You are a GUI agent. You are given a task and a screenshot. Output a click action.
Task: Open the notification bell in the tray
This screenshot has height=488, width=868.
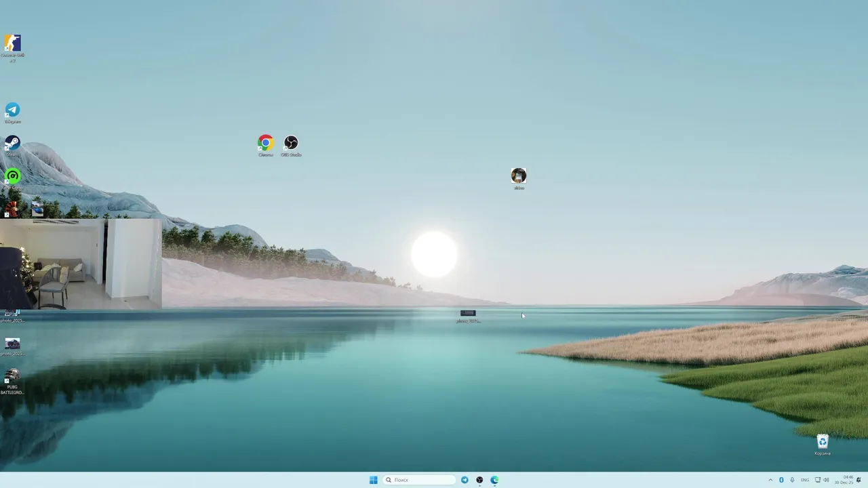[x=859, y=480]
